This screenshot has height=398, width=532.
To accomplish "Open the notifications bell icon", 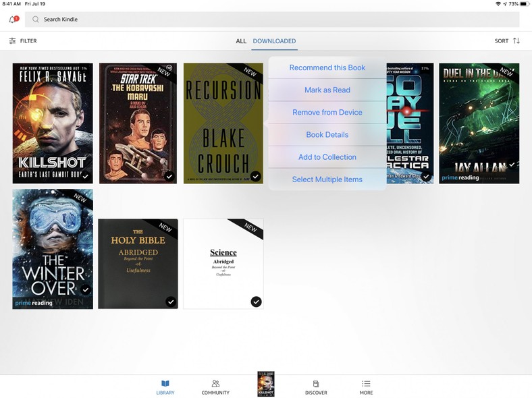I will click(12, 20).
